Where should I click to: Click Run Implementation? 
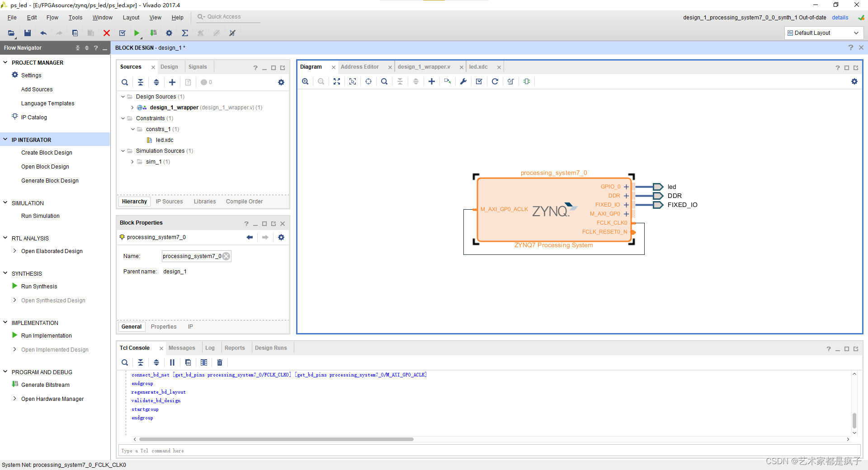(47, 336)
